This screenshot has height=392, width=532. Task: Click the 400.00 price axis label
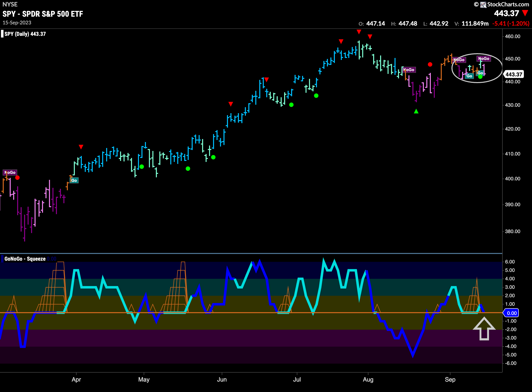[x=513, y=179]
